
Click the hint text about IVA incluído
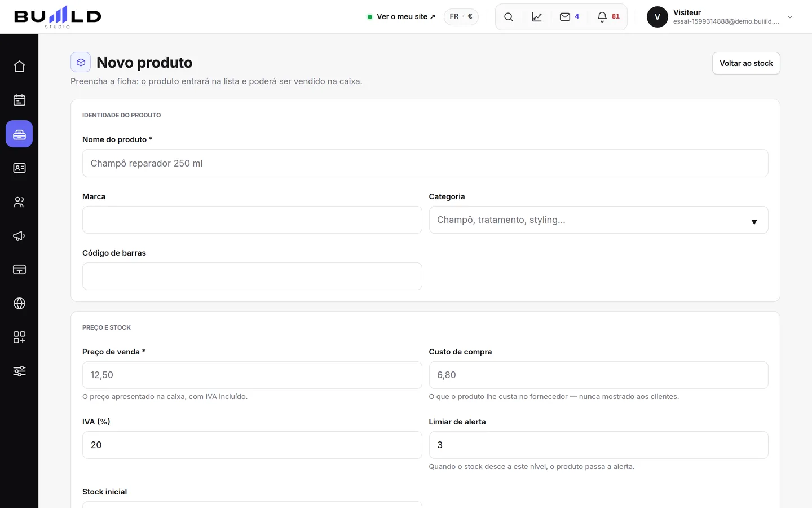coord(165,397)
